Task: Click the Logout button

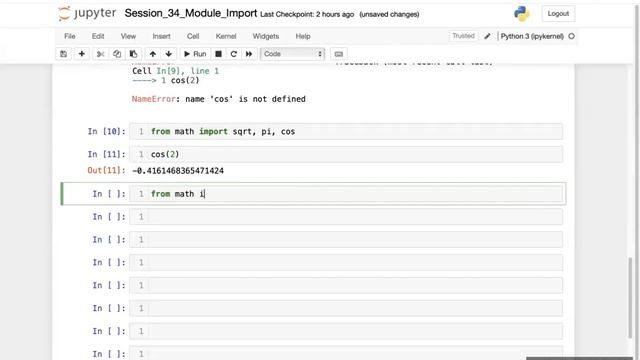Action: [558, 13]
